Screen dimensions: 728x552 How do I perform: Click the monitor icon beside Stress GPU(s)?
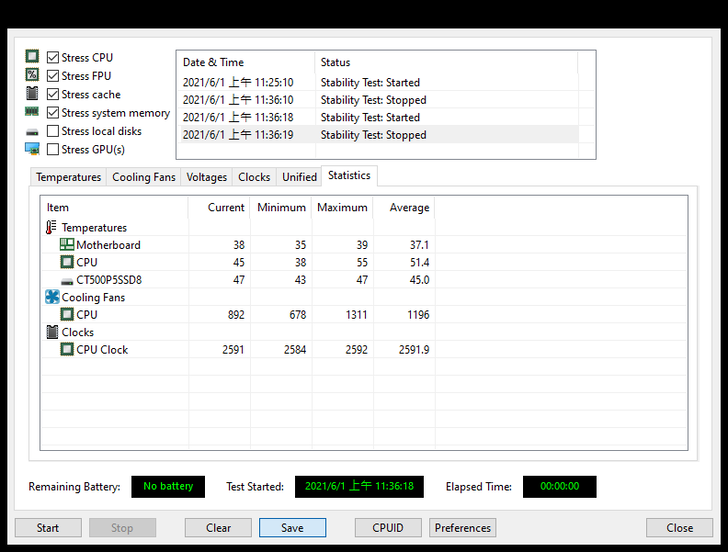tap(32, 149)
